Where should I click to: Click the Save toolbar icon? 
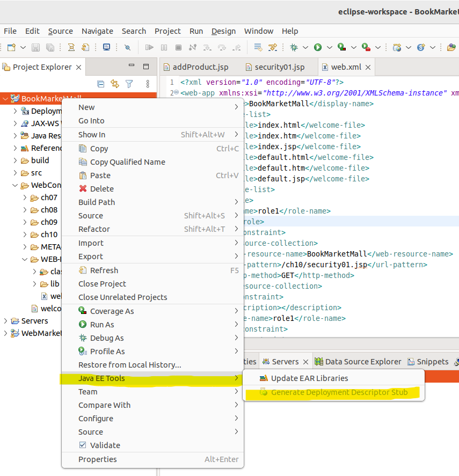click(x=35, y=47)
